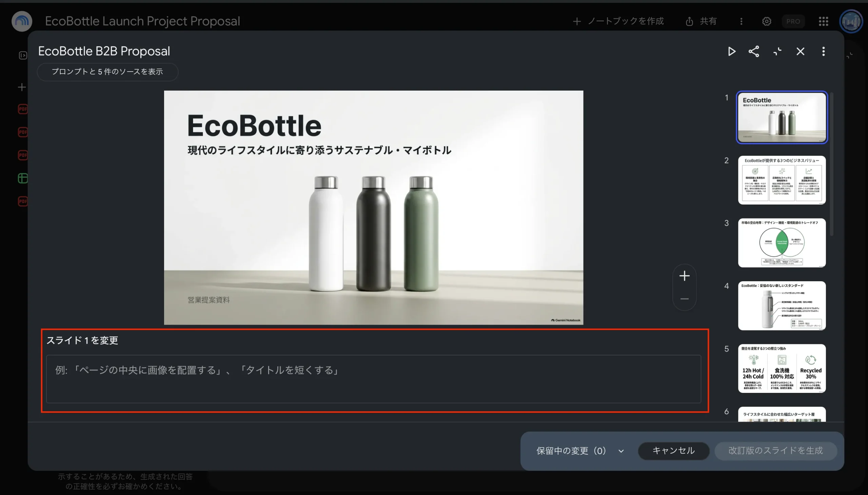Select slide 5 three strengths thumbnail
This screenshot has height=495, width=868.
click(782, 368)
